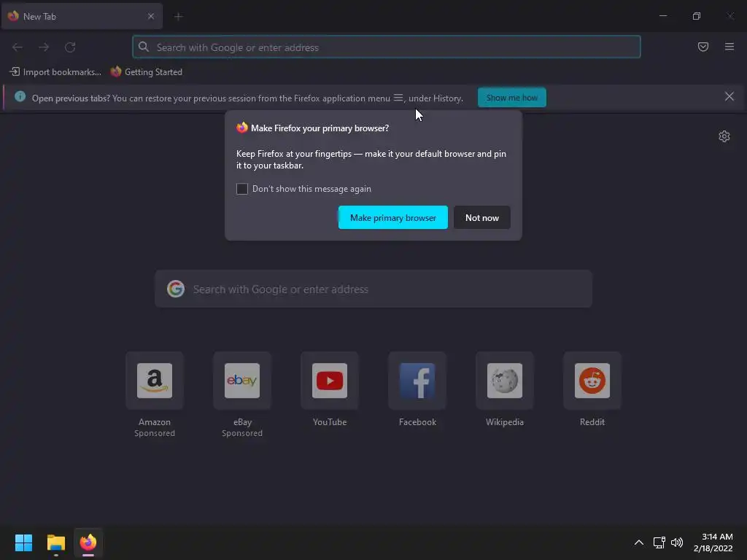Open Import bookmarks from bookmarks toolbar

click(x=55, y=72)
